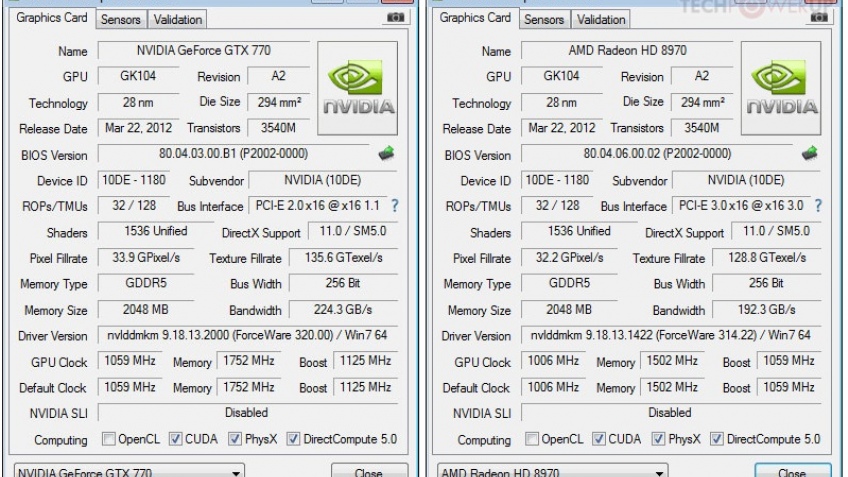
Task: Click NVIDIA SLI Disabled field in GTX 770 window
Action: [x=248, y=413]
